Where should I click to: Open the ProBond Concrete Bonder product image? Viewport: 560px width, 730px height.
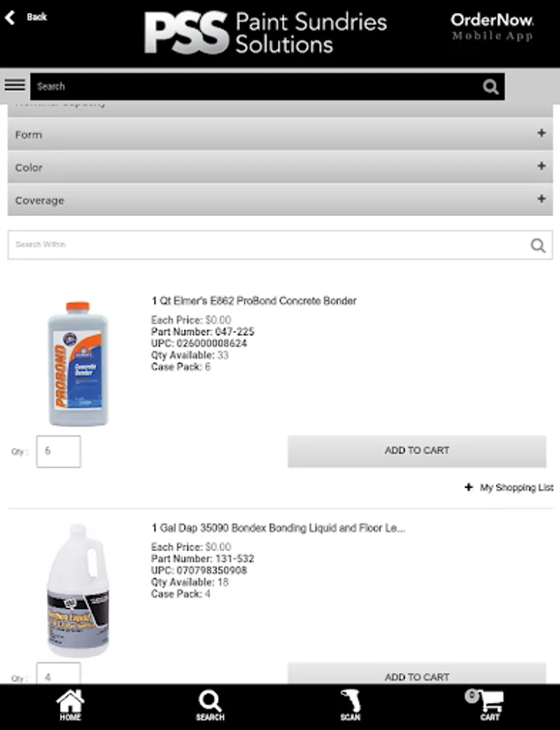pyautogui.click(x=77, y=363)
